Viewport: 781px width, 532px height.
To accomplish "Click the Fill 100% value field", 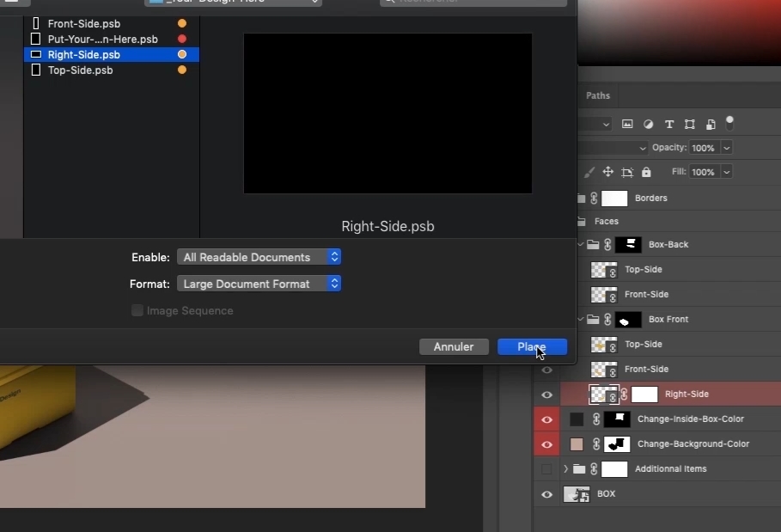I will tap(704, 172).
